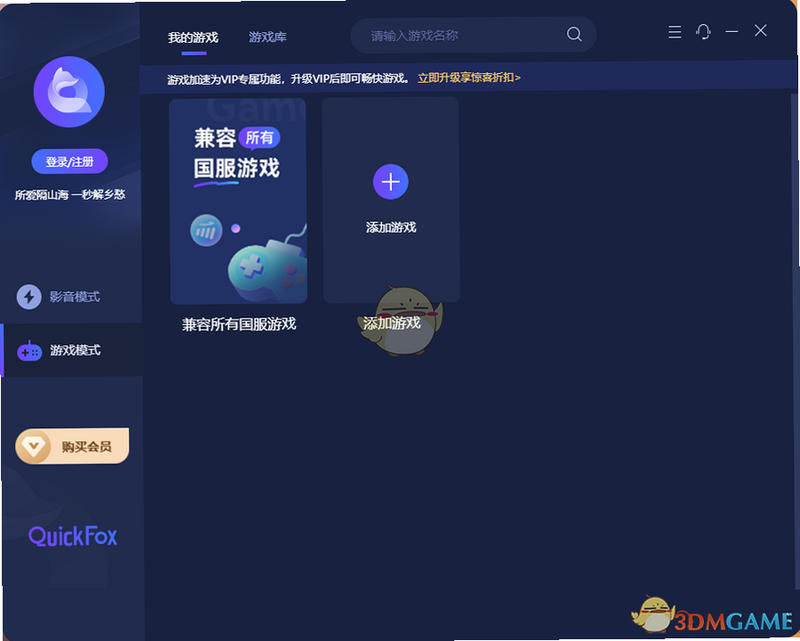Click 添加游戏 text inside the card

coord(391,227)
